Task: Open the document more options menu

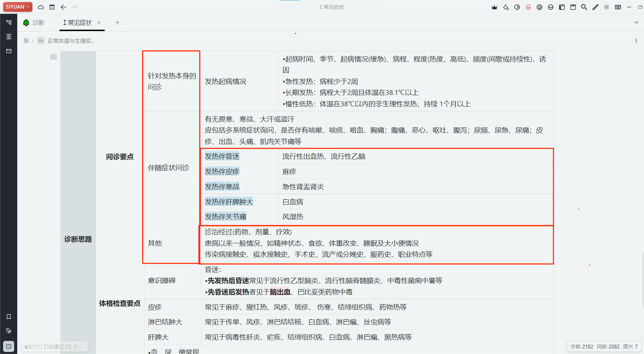Action: point(636,41)
